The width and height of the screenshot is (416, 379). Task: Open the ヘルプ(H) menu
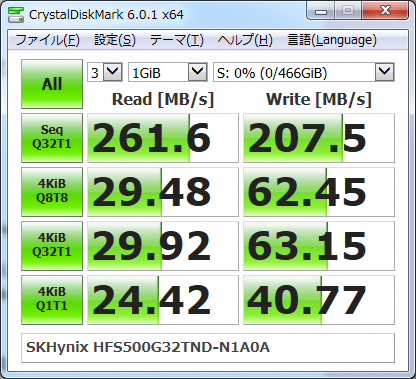tap(245, 40)
